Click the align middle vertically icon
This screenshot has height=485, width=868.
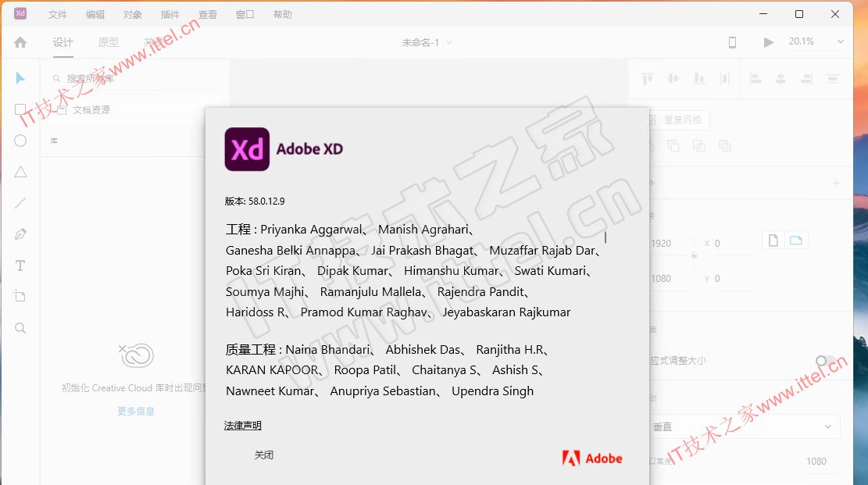point(673,79)
